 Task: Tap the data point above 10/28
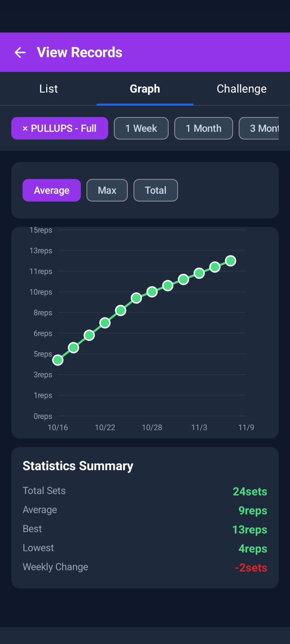(152, 292)
